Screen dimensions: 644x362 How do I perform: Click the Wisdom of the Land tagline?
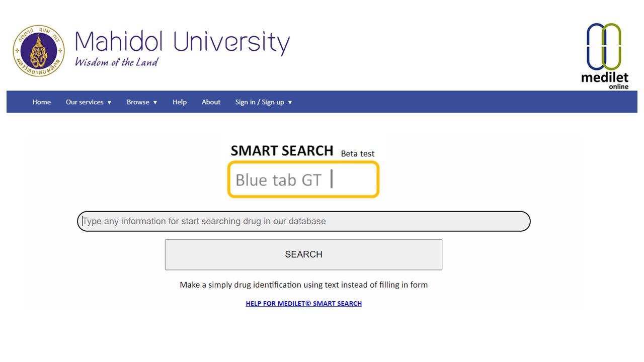point(116,62)
